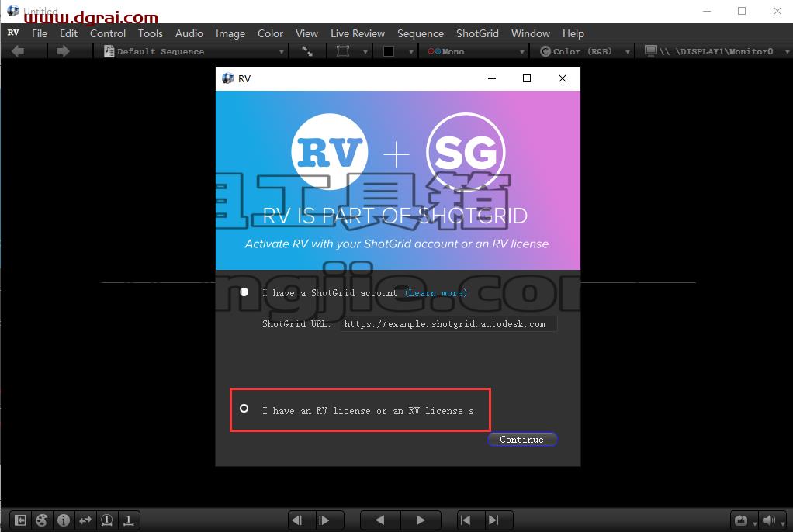The image size is (793, 532).
Task: Jump to the end marker
Action: [x=493, y=520]
